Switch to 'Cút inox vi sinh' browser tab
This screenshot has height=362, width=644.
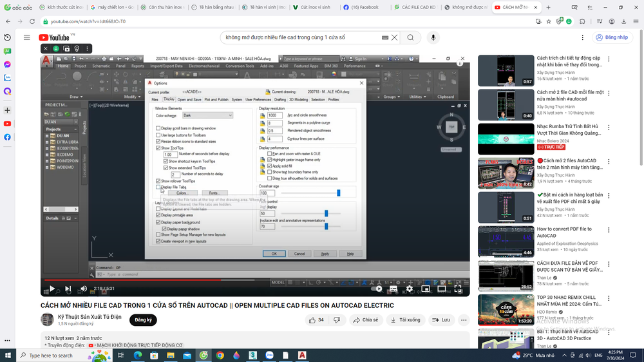pos(315,7)
